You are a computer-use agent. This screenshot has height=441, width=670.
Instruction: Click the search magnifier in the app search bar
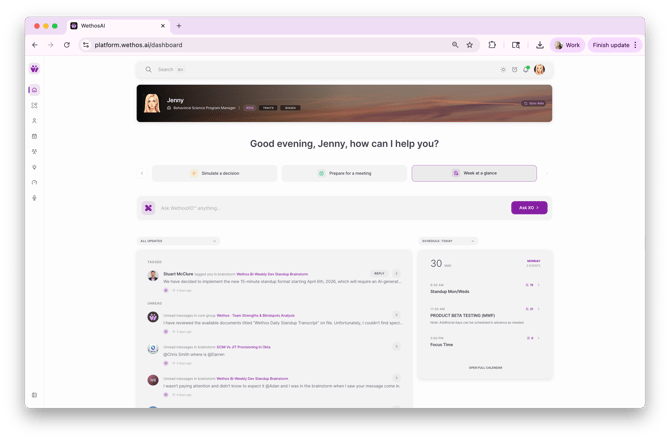pyautogui.click(x=148, y=69)
